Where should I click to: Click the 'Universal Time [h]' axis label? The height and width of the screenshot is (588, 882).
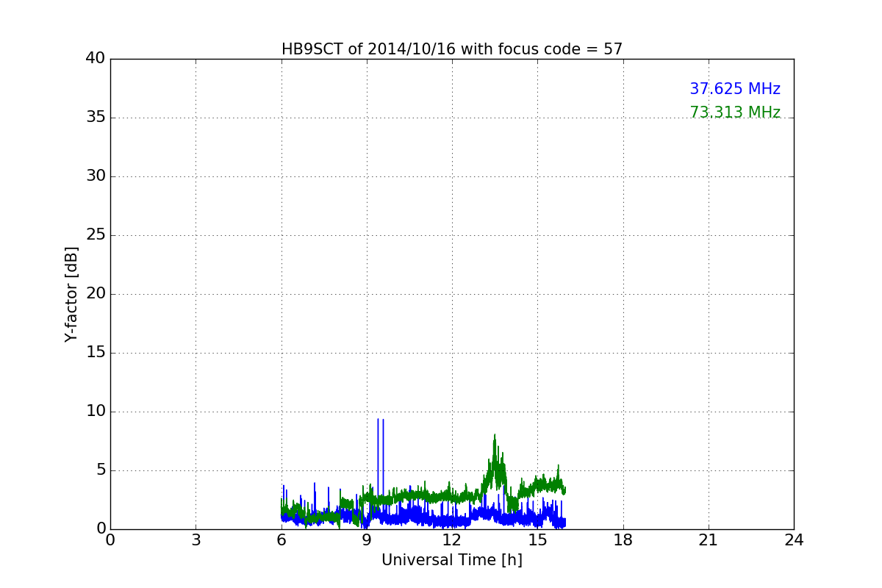(452, 560)
